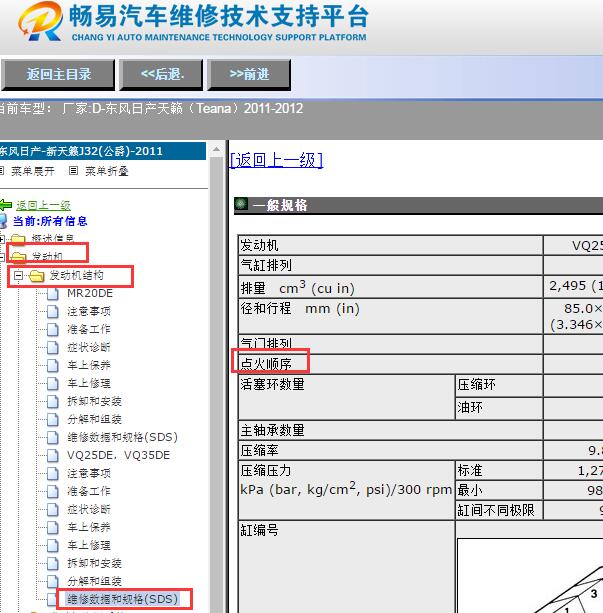The width and height of the screenshot is (603, 613).
Task: Click page icon of 准备工作 in VQ25DE group
Action: (x=53, y=491)
